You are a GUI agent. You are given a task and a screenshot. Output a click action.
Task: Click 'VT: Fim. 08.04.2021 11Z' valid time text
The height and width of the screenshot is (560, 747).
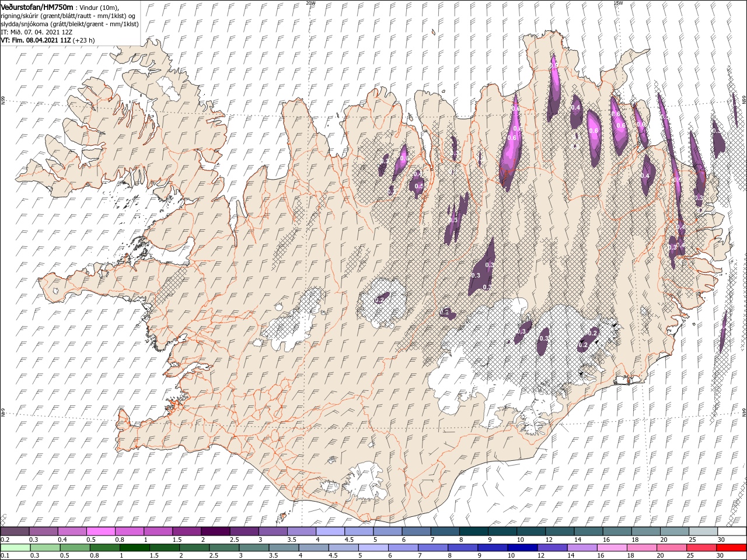point(36,40)
